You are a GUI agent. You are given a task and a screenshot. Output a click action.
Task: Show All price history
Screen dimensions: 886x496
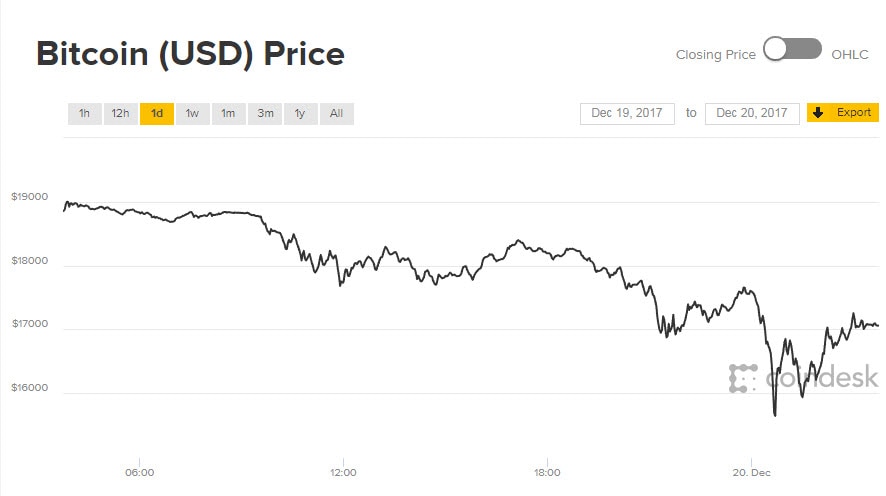[336, 113]
